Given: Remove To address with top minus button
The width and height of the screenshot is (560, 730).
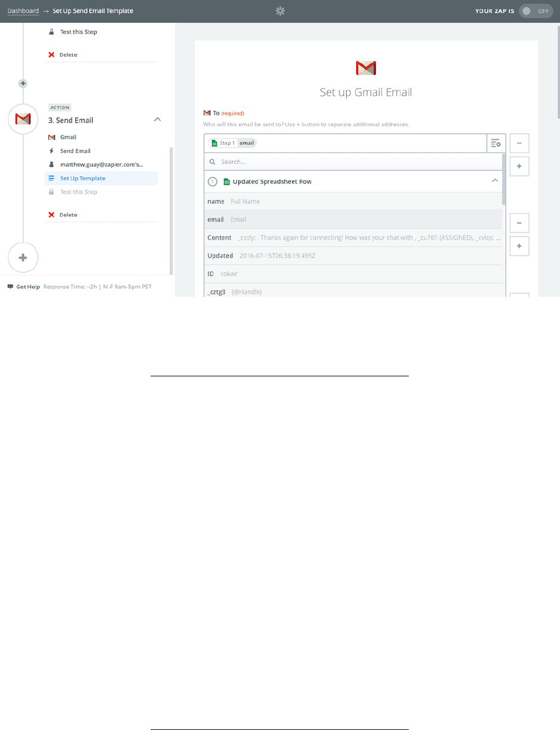Looking at the screenshot, I should (x=519, y=143).
